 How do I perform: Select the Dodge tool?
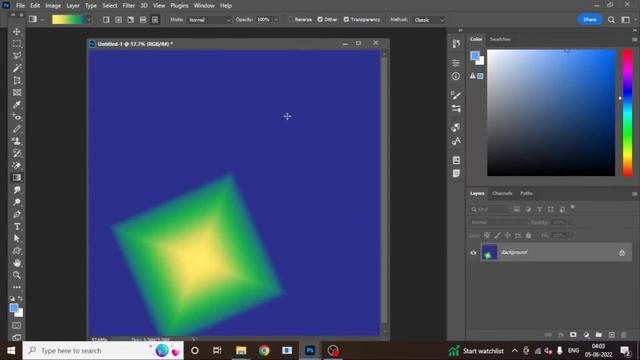click(17, 202)
